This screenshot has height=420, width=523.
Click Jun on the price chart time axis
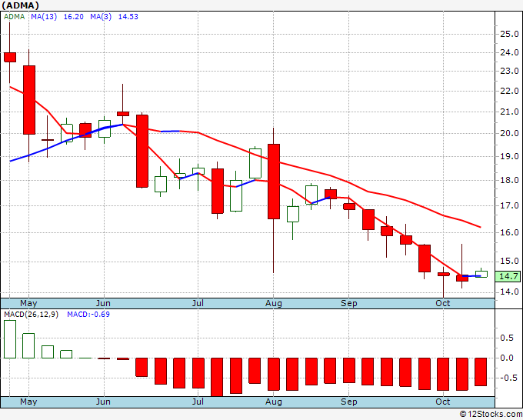pos(103,303)
